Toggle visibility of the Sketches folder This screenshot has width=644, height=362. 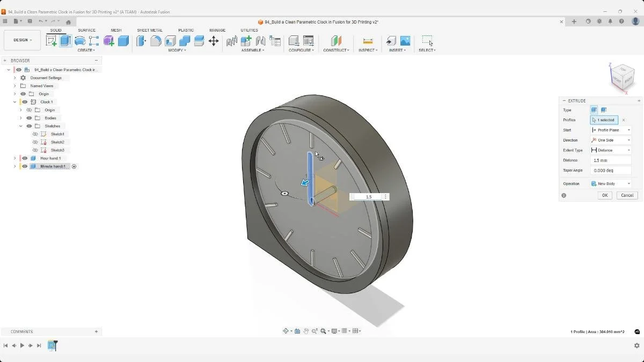pos(28,126)
